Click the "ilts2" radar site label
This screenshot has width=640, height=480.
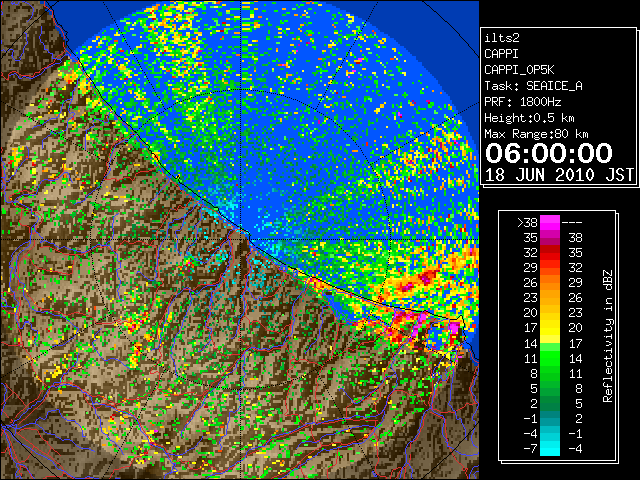[502, 38]
